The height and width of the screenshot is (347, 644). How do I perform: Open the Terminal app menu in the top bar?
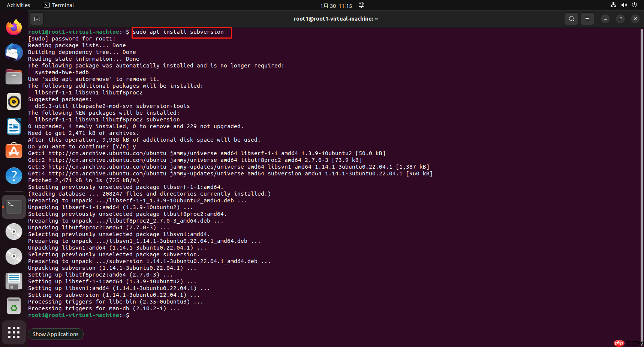(59, 5)
